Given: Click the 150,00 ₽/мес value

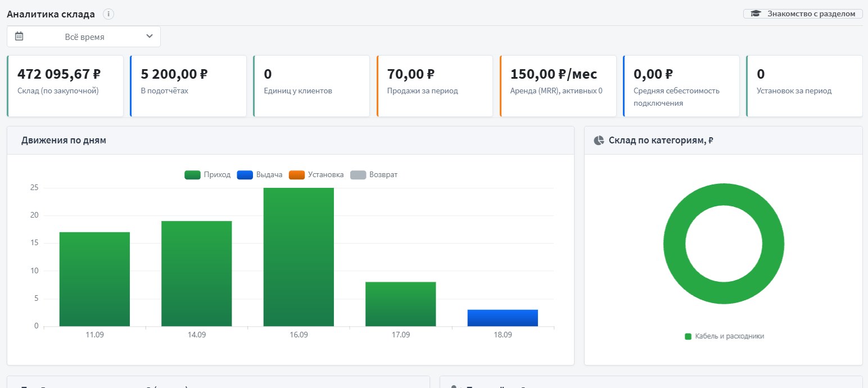Looking at the screenshot, I should (554, 74).
